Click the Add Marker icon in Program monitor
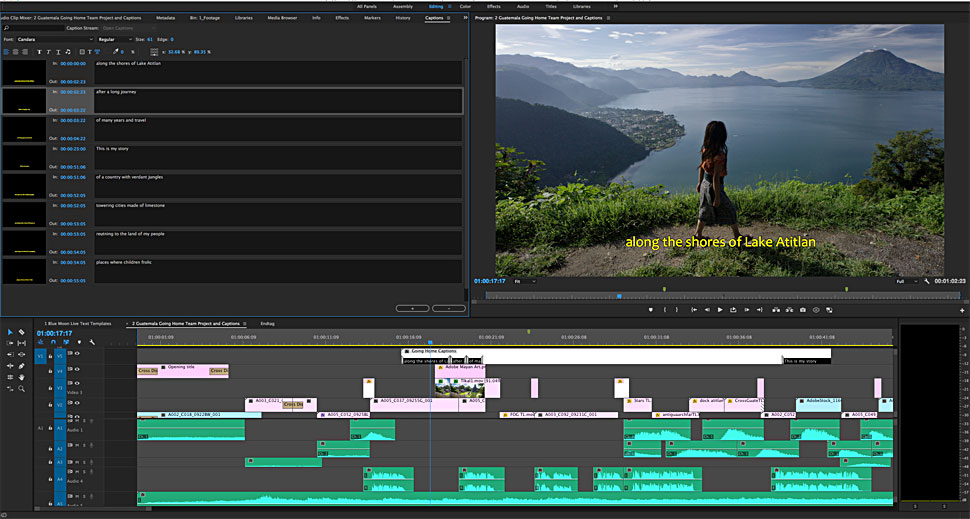Screen dimensions: 970x519 point(650,310)
